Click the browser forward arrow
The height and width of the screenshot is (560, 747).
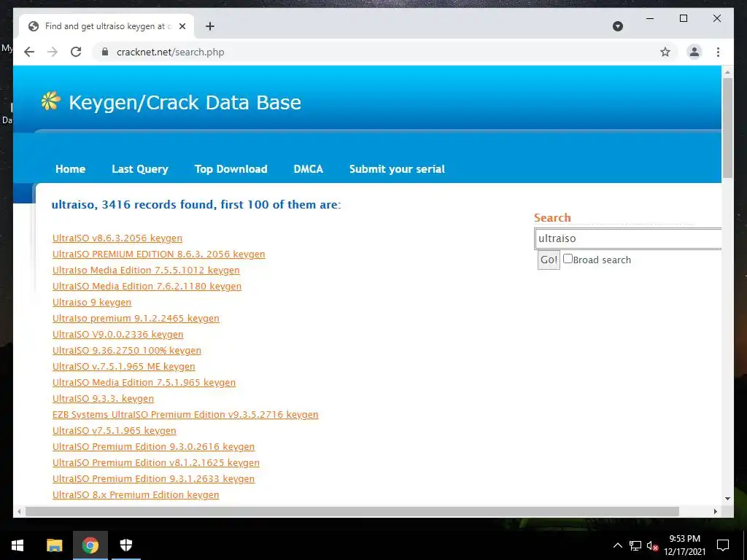(x=53, y=52)
